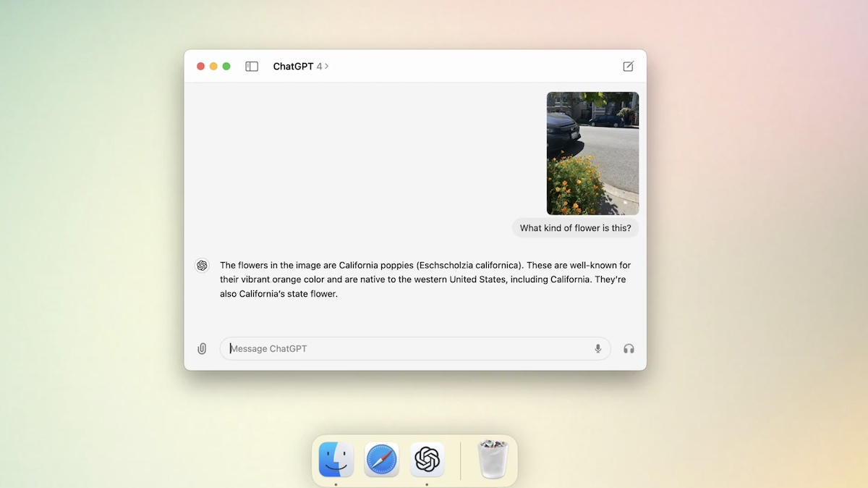
Task: Start dictation with the microphone icon
Action: 597,349
